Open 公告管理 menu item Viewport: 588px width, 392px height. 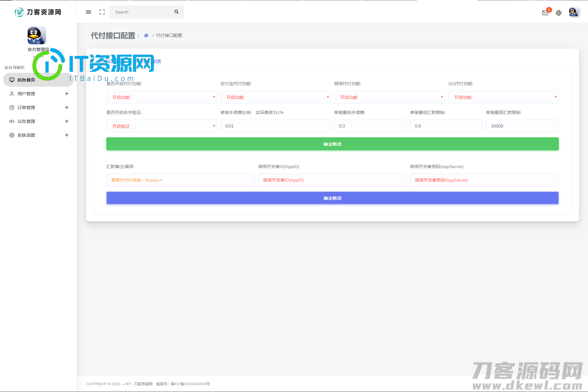[38, 121]
